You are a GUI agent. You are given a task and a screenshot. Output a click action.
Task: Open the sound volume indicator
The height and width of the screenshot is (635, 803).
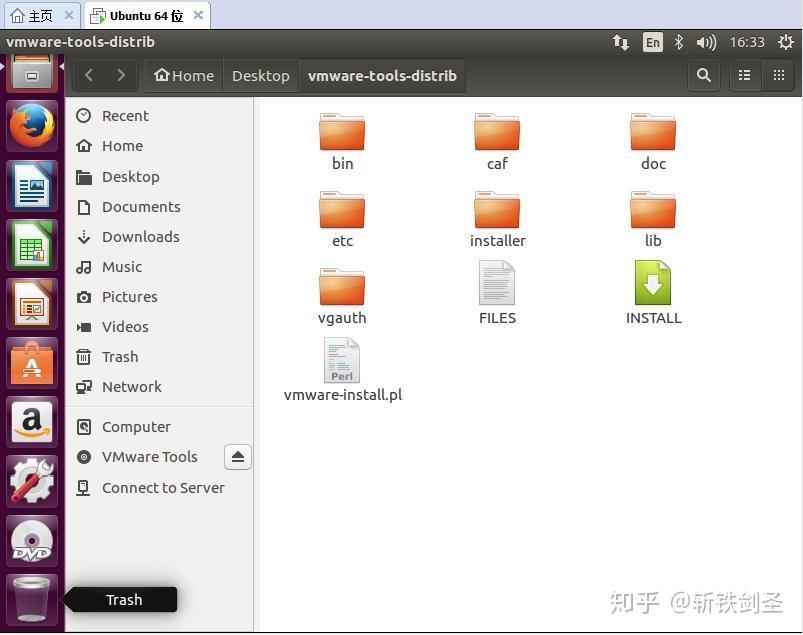tap(706, 42)
